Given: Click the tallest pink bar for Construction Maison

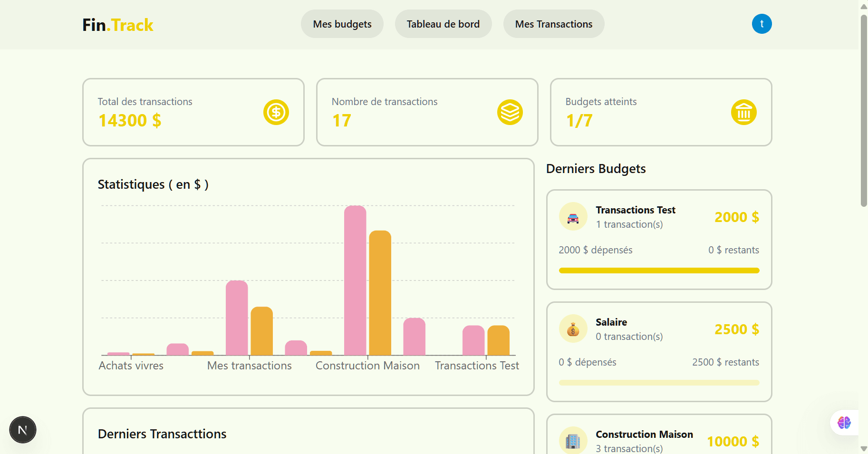Looking at the screenshot, I should (x=355, y=280).
